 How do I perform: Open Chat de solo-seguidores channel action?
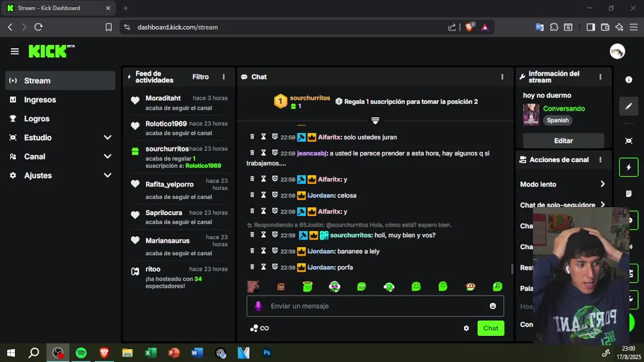562,205
